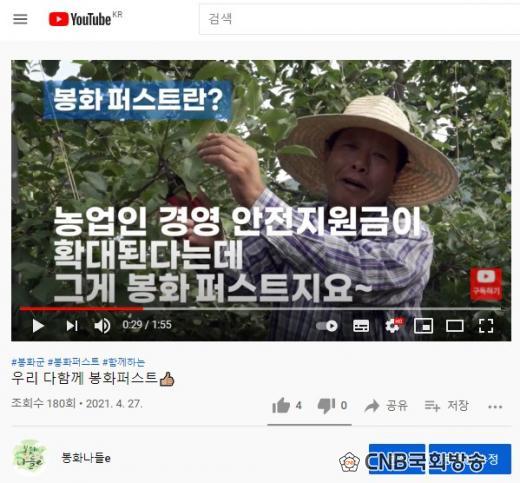The height and width of the screenshot is (483, 520).
Task: Click inside the 검색 search field
Action: pos(359,19)
